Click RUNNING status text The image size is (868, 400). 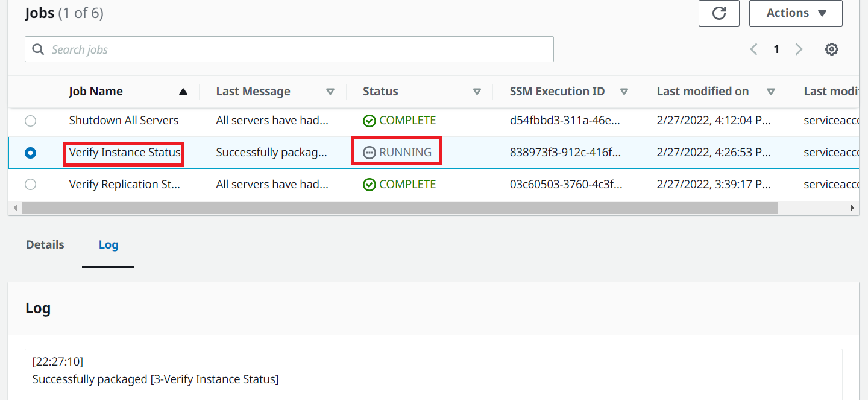[x=405, y=153]
